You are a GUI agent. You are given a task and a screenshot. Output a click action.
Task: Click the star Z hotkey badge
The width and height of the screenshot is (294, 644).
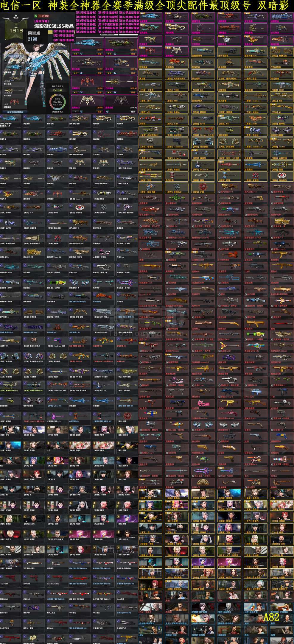click(x=76, y=92)
